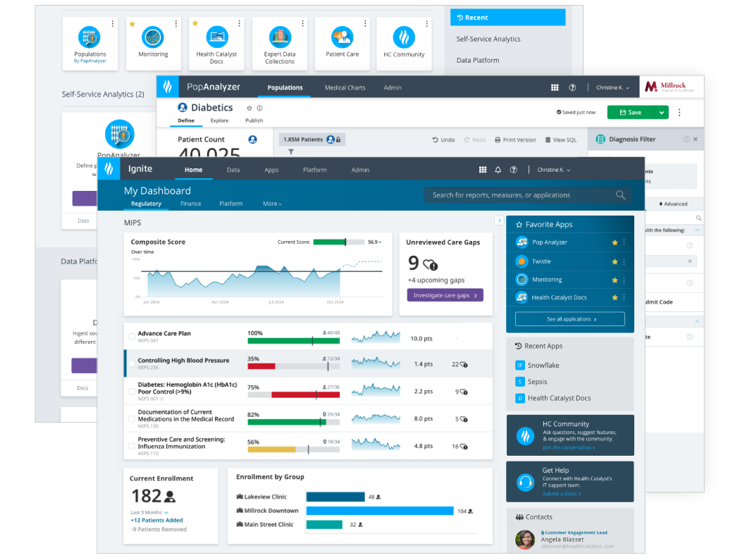The width and height of the screenshot is (740, 560).
Task: Open the Save button dropdown arrow
Action: 662,112
